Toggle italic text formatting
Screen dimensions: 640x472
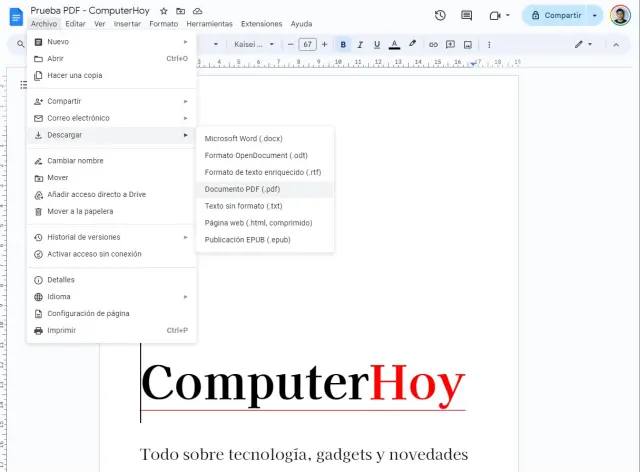coord(361,44)
